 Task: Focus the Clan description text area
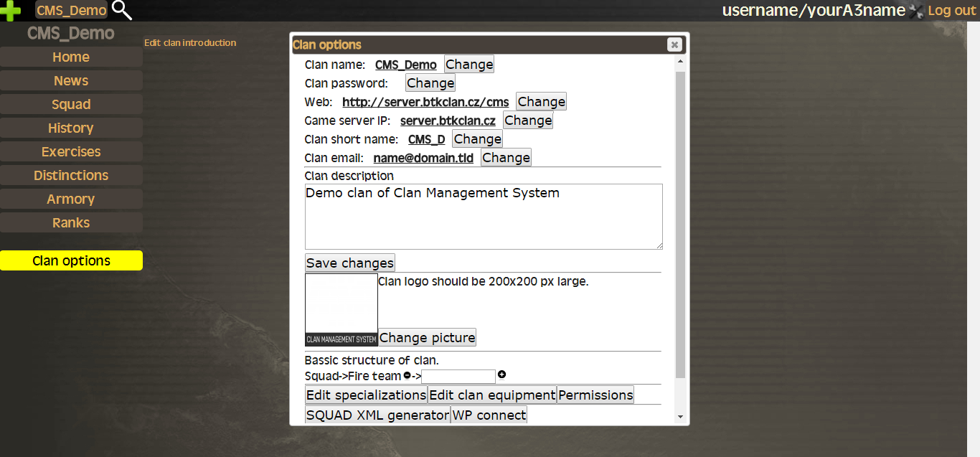click(483, 217)
